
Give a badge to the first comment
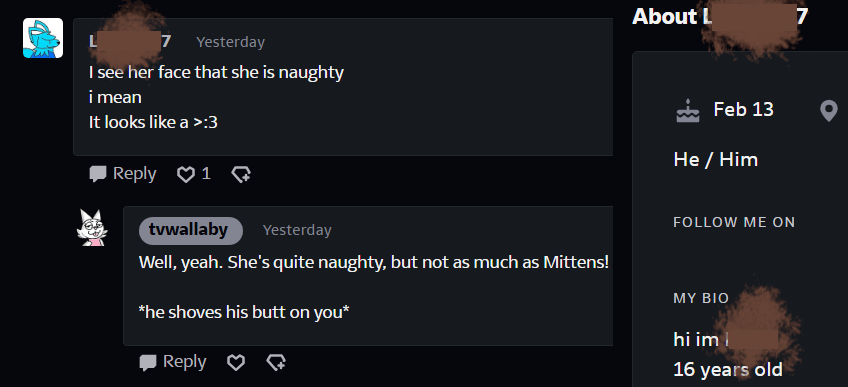(241, 174)
